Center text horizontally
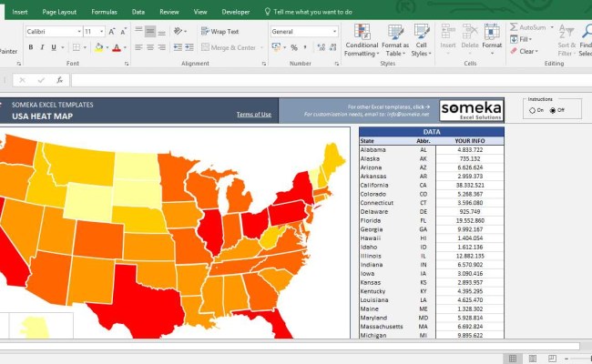592x364 pixels. (150, 47)
